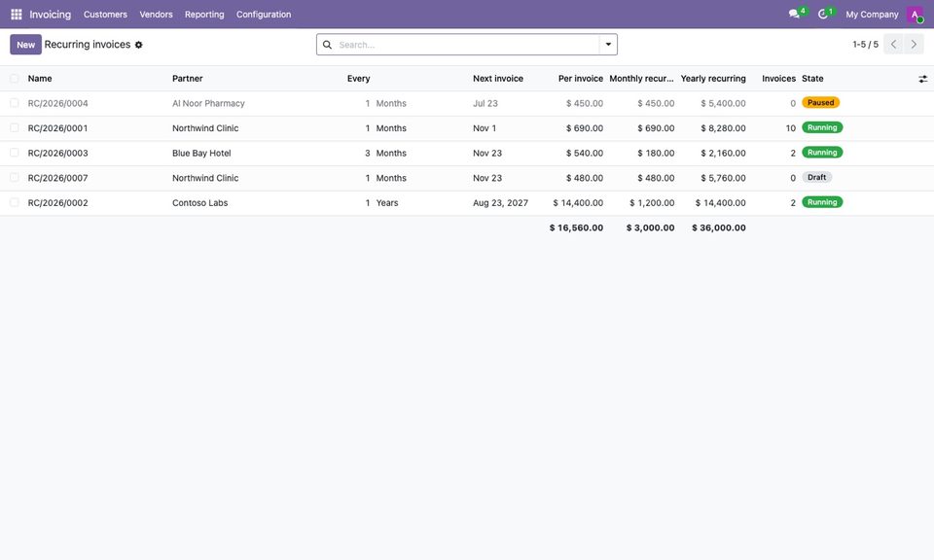934x560 pixels.
Task: Open the activities clock icon
Action: 823,14
